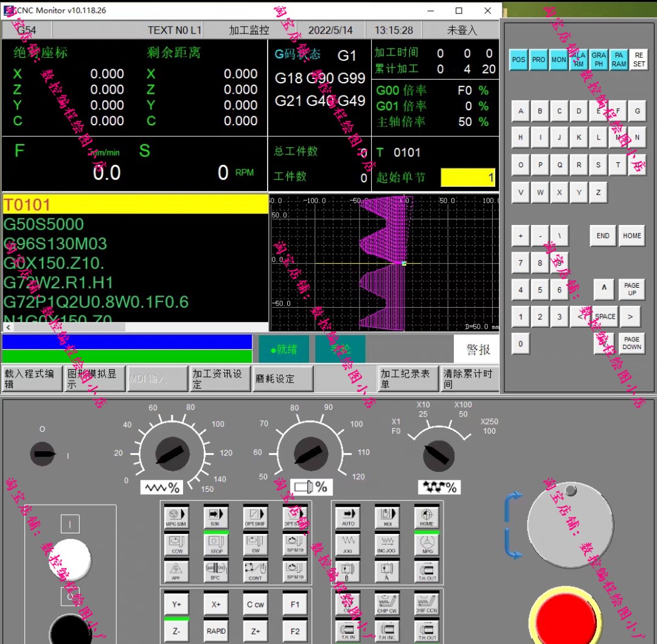Click the feedrate override dial

172,454
